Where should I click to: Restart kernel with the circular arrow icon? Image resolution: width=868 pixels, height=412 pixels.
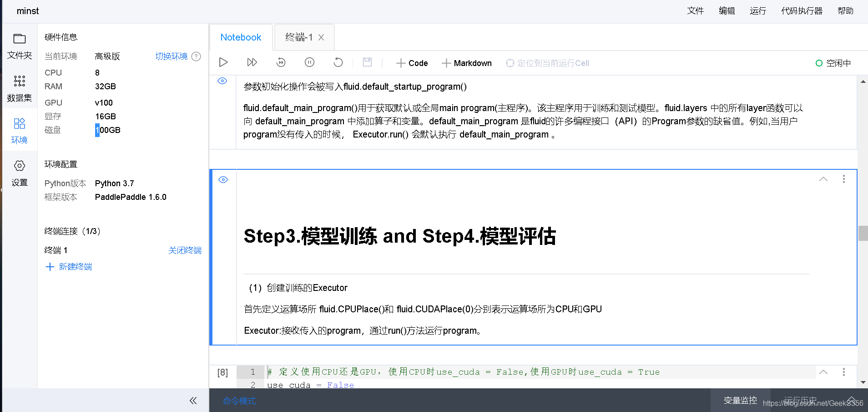point(338,62)
